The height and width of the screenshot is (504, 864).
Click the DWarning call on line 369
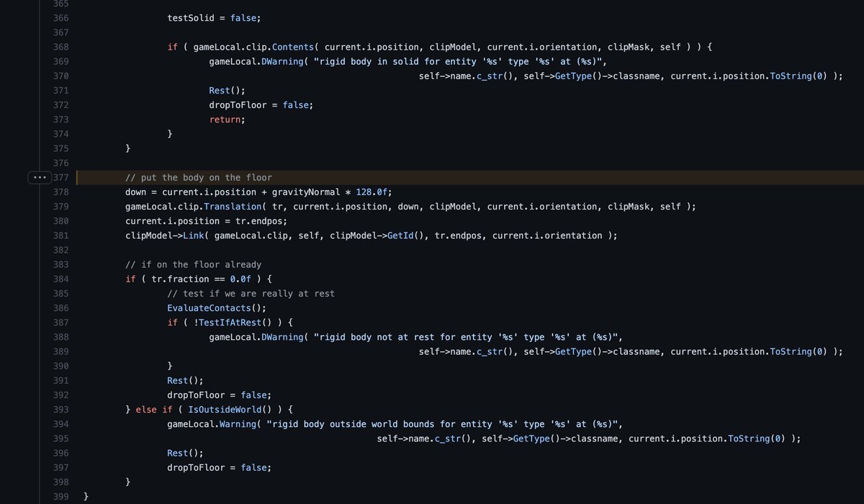pyautogui.click(x=282, y=61)
